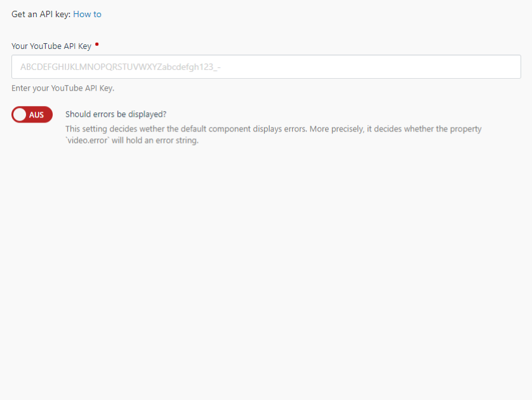The image size is (532, 400).
Task: Click the "Key" word beside the red dot
Action: (85, 46)
